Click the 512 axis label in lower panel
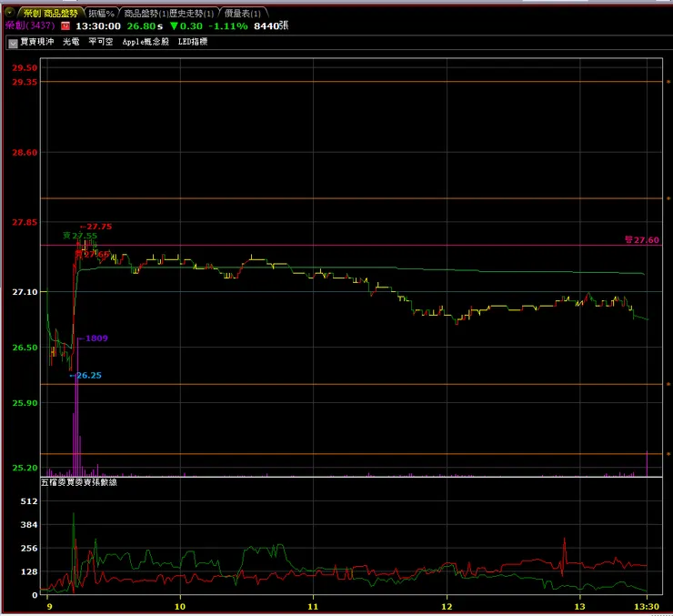 tap(29, 501)
